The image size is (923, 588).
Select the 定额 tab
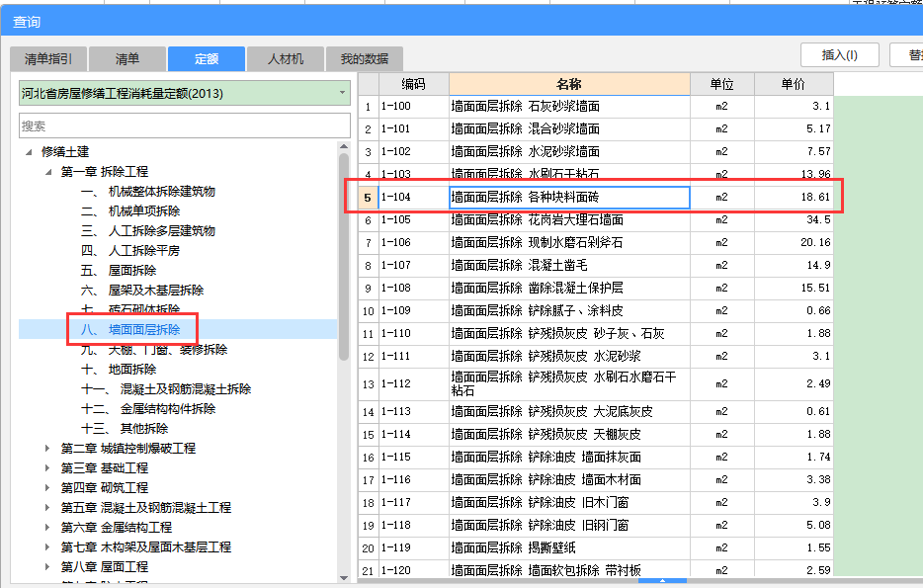coord(206,59)
